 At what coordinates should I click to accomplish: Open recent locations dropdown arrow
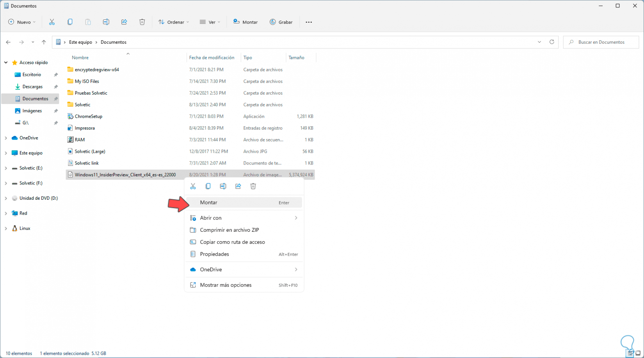point(33,42)
